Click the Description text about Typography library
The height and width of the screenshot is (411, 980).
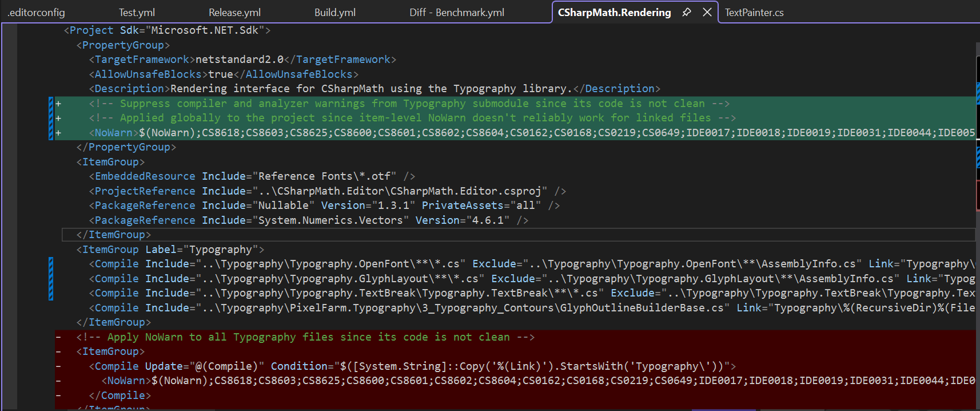(371, 89)
